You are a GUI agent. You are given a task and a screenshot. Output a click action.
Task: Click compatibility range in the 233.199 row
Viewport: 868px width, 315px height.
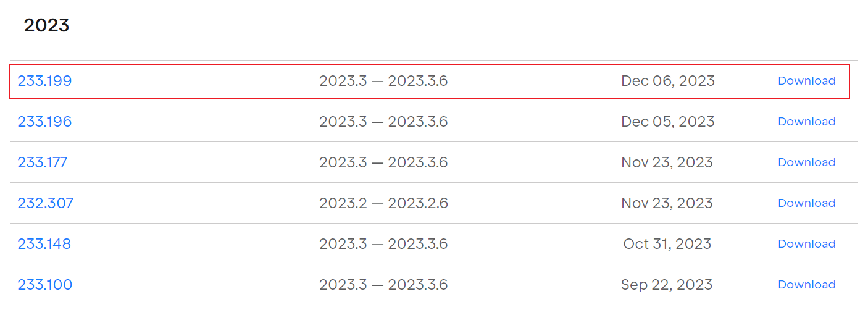383,81
